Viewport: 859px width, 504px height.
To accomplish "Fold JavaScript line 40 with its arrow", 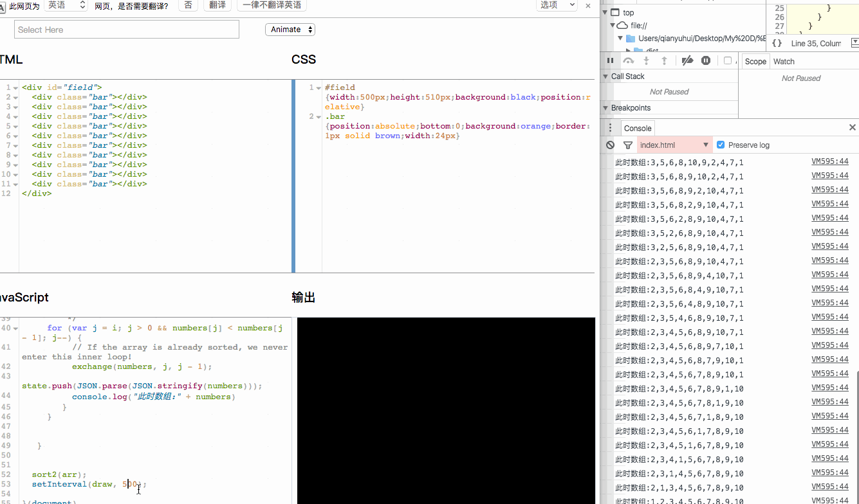I will coord(15,328).
